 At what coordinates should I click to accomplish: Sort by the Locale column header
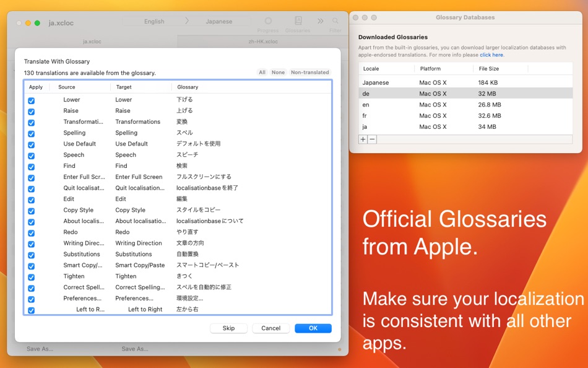(x=386, y=69)
